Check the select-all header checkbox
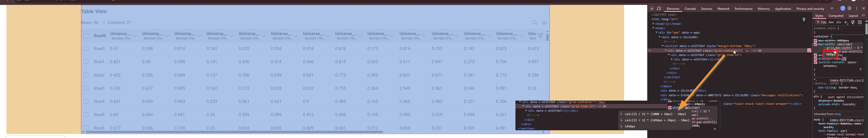The width and height of the screenshot is (868, 138). (x=86, y=36)
